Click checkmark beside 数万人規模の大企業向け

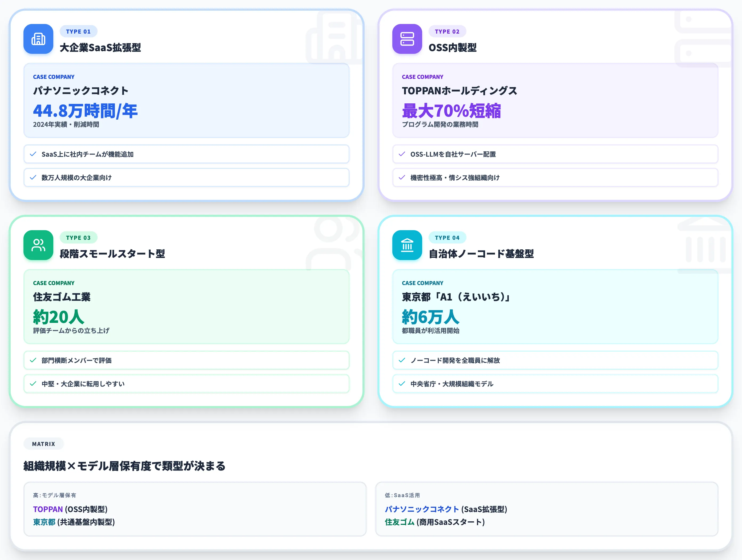pyautogui.click(x=33, y=178)
